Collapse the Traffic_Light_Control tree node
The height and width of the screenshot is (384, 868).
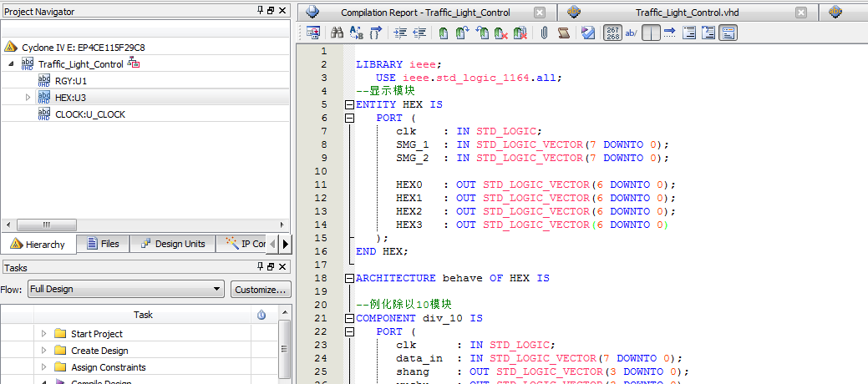[11, 64]
